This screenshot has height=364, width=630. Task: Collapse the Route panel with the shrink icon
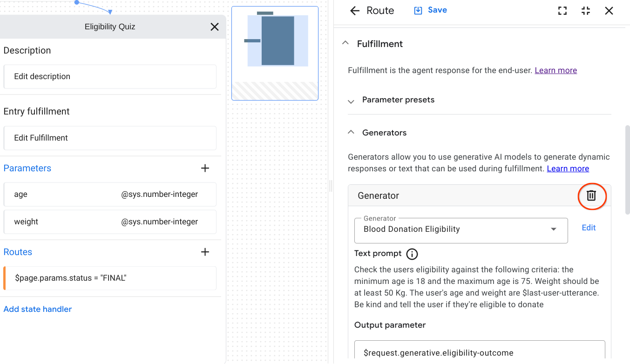point(586,11)
